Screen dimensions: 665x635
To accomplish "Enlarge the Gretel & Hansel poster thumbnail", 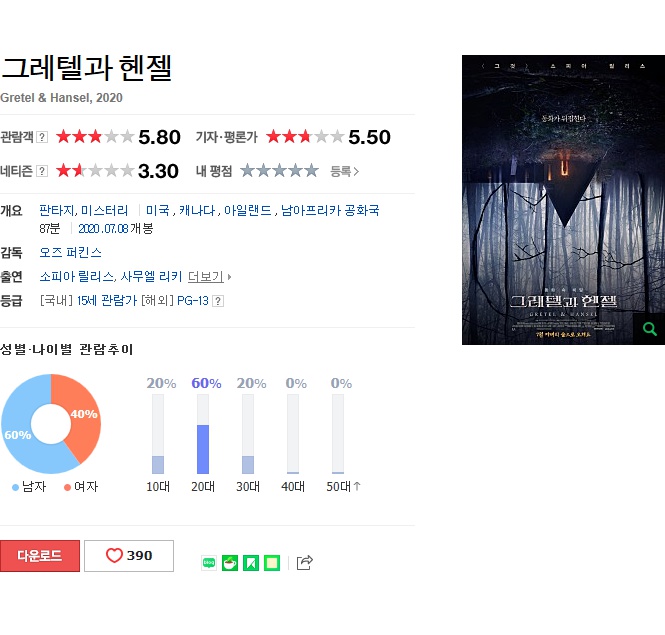I will [563, 200].
